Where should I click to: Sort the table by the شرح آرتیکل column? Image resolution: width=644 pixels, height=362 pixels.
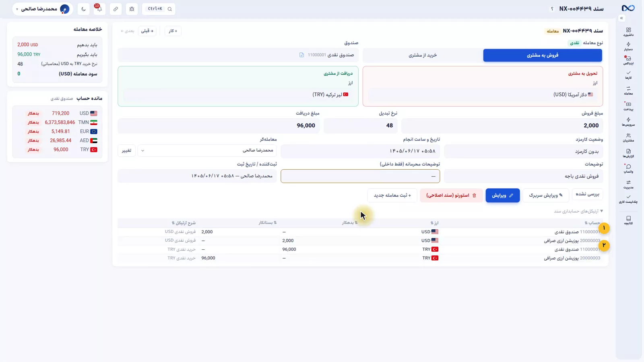[x=184, y=223]
